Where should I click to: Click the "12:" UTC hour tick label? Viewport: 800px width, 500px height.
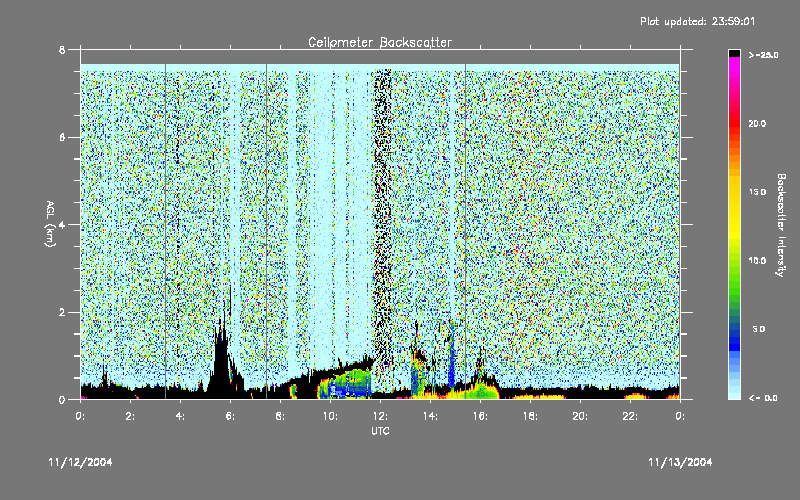[380, 416]
